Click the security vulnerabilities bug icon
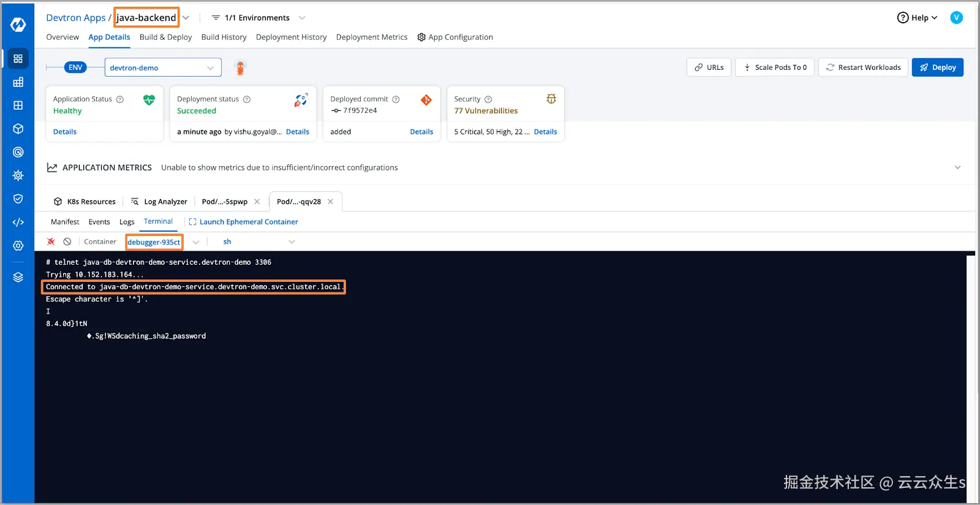980x505 pixels. click(551, 99)
